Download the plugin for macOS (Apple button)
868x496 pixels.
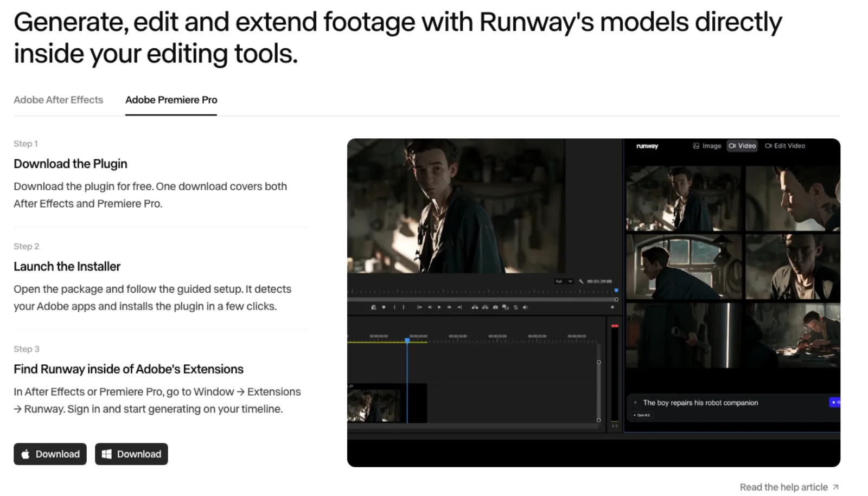coord(50,454)
